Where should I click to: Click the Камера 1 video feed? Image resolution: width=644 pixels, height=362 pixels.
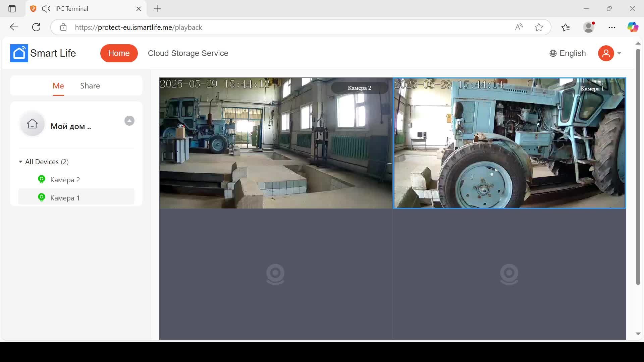click(509, 143)
